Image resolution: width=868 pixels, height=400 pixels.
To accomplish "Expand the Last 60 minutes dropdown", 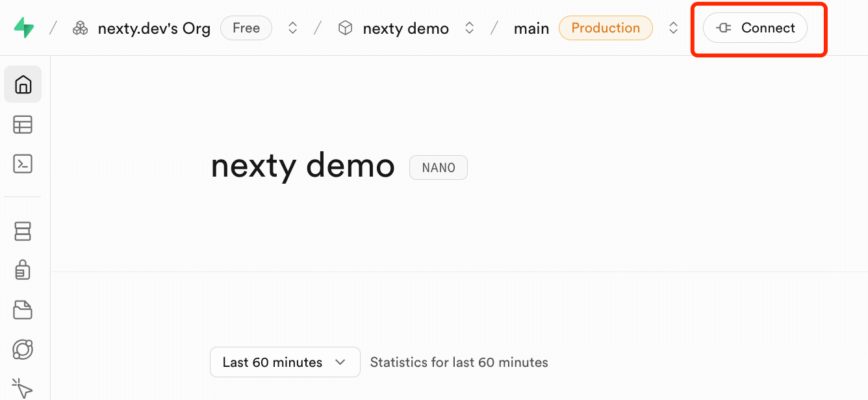I will [x=285, y=362].
